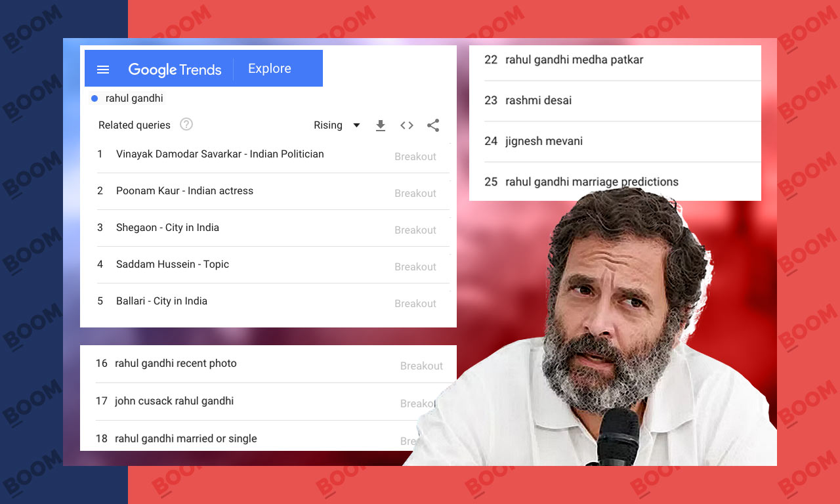840x504 pixels.
Task: Share the related queries card
Action: (x=433, y=125)
